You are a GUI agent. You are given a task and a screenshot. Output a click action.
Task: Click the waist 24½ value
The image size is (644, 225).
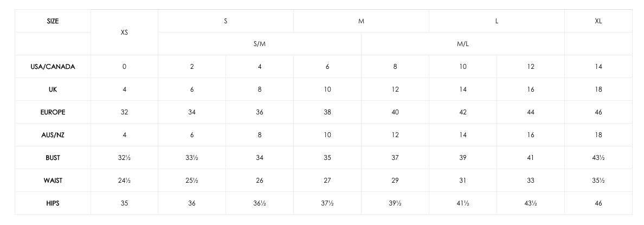point(124,180)
